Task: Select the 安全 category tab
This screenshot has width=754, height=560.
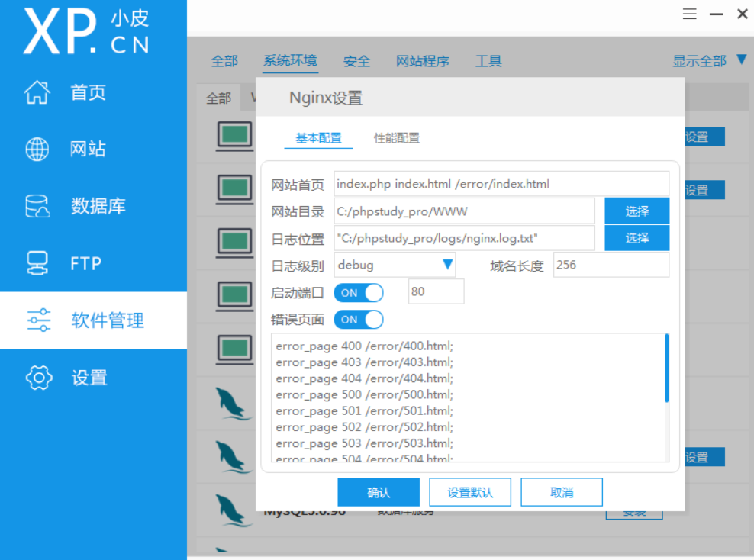Action: pyautogui.click(x=356, y=61)
